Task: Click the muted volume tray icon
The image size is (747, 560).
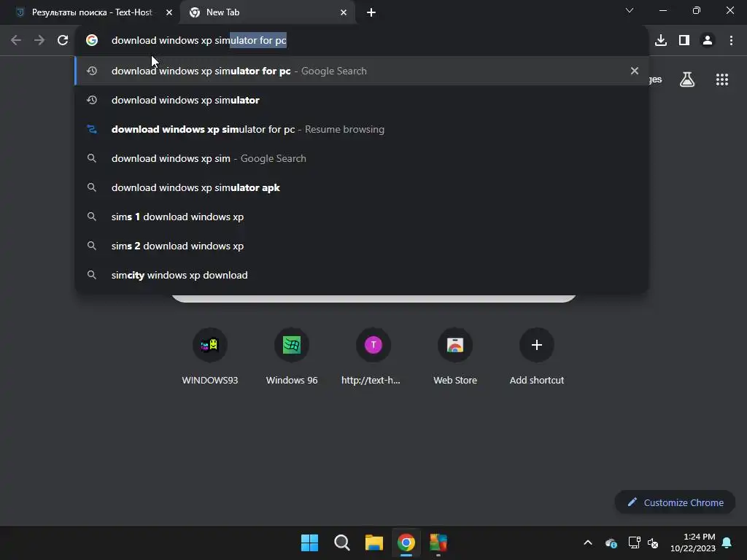Action: (653, 542)
